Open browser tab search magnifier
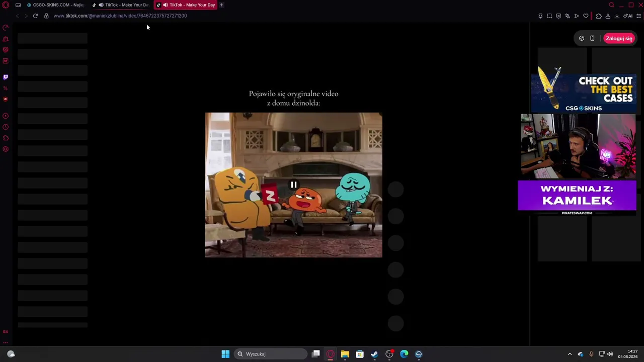The image size is (644, 362). (x=611, y=5)
